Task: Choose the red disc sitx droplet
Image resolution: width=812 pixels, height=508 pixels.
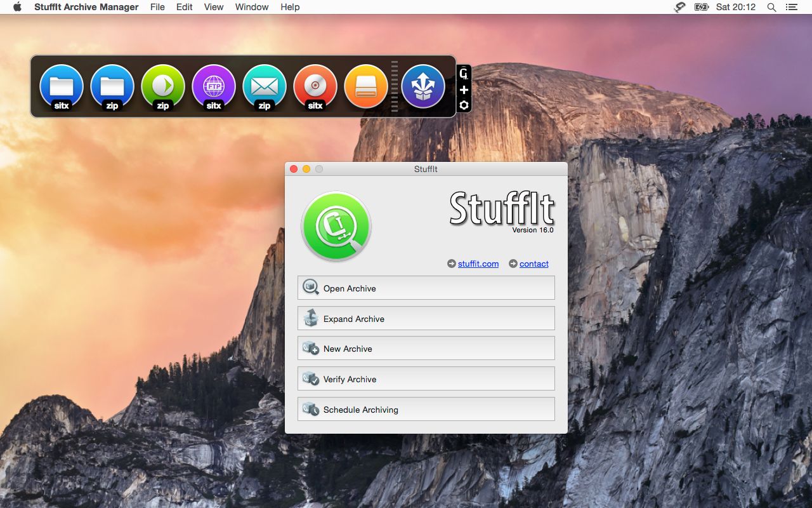Action: coord(315,87)
